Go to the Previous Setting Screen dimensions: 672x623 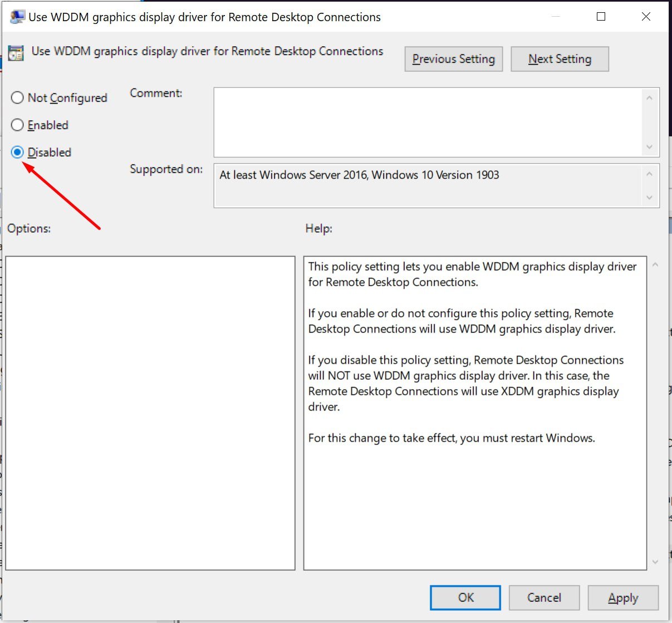(453, 59)
